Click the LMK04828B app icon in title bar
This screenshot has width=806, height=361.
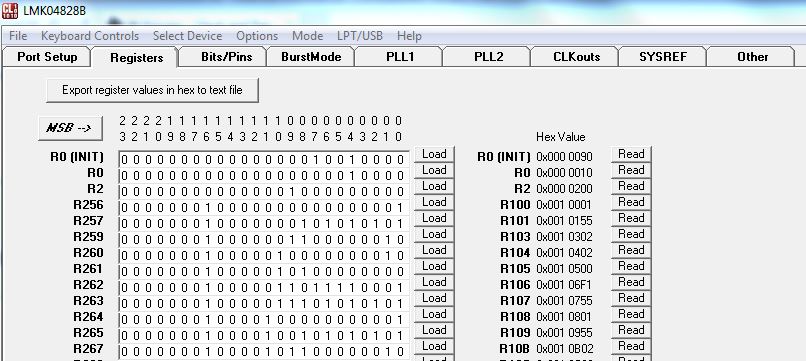(9, 10)
